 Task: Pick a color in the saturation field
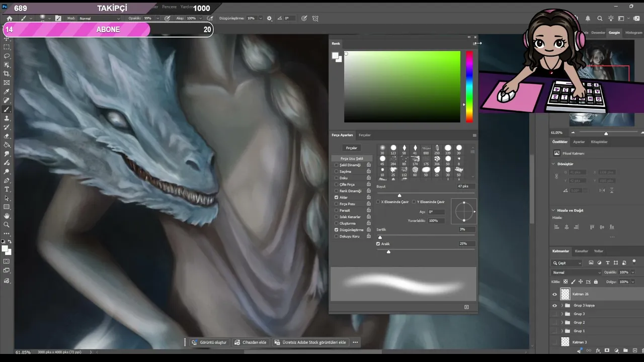(402, 86)
